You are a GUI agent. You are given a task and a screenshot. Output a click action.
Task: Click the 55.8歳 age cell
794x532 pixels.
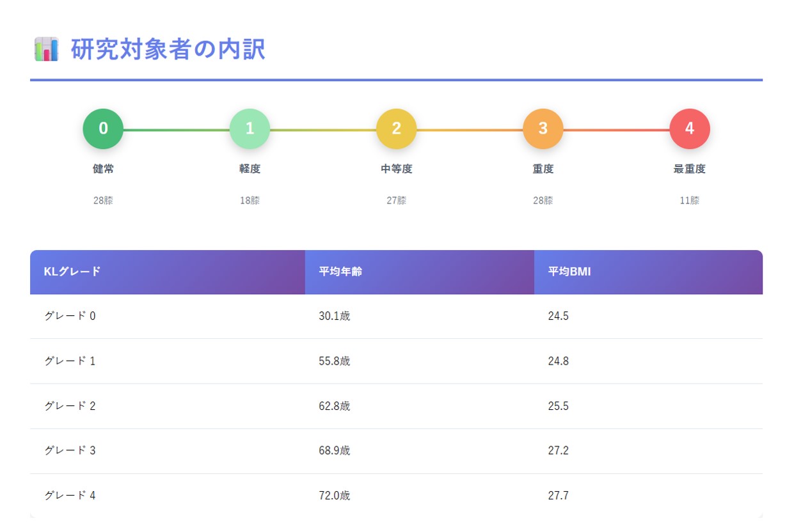click(x=334, y=361)
